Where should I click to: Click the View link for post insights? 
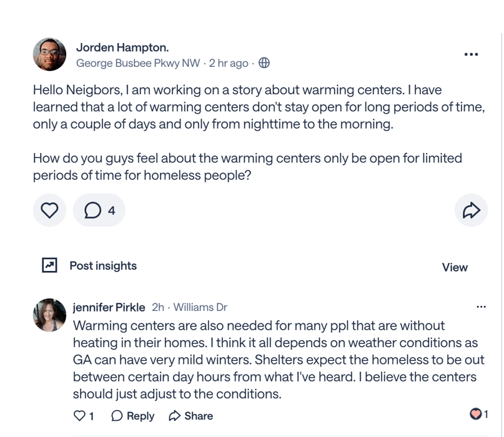(455, 267)
